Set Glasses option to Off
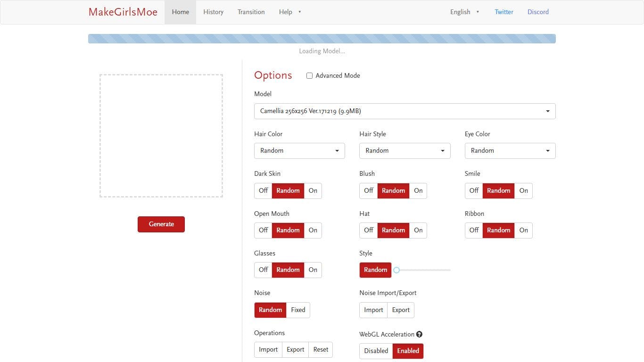Viewport: 644px width, 362px height. pos(263,270)
